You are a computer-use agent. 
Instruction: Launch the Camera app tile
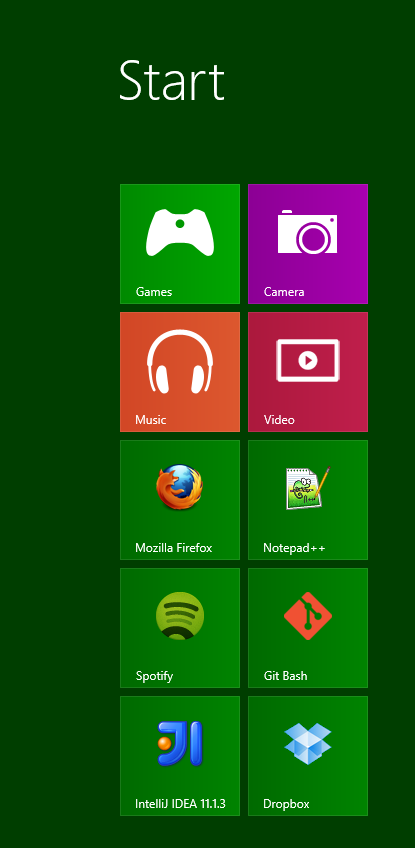pyautogui.click(x=308, y=244)
